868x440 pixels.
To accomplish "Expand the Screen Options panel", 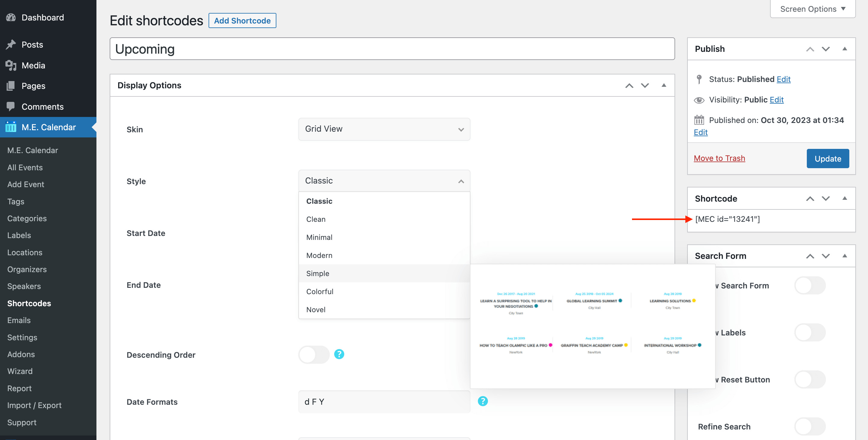I will pyautogui.click(x=813, y=9).
